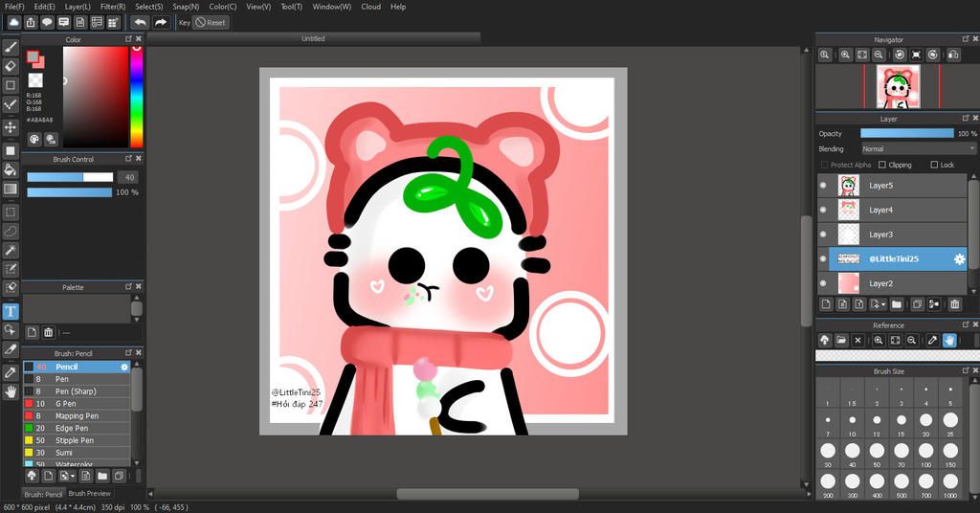
Task: Select the Edge Pen brush
Action: 77,428
